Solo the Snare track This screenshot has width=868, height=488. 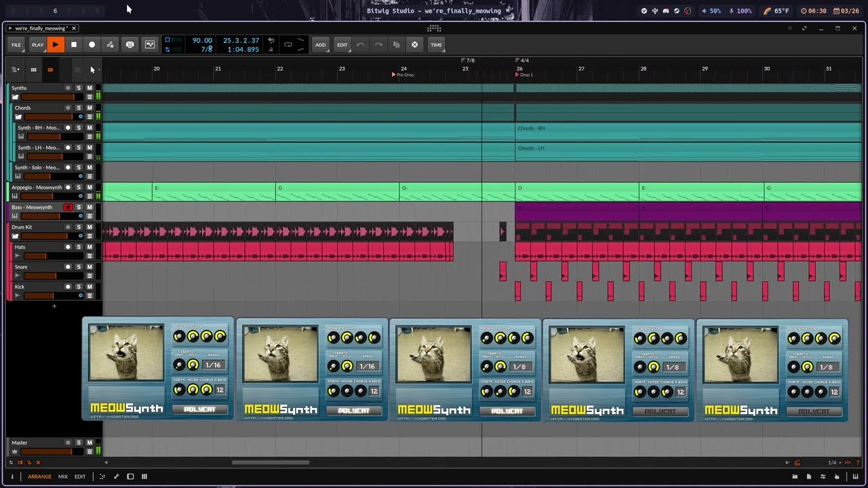(x=79, y=266)
